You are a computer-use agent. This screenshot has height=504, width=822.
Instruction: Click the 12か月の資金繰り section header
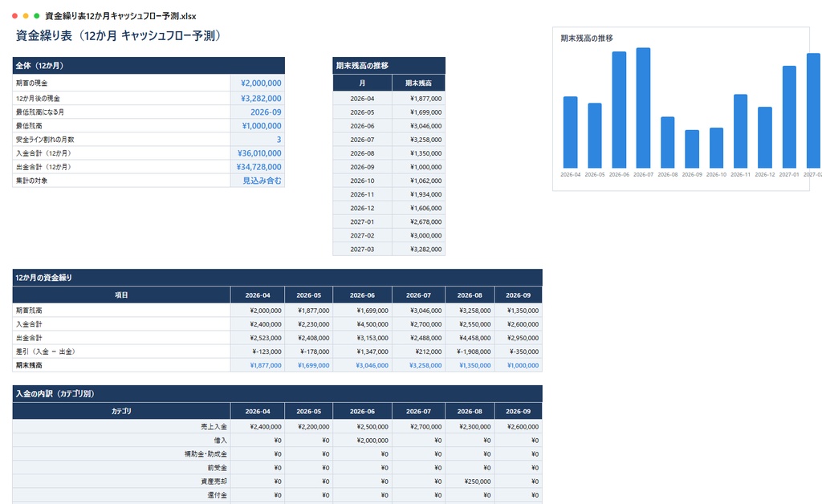[277, 278]
